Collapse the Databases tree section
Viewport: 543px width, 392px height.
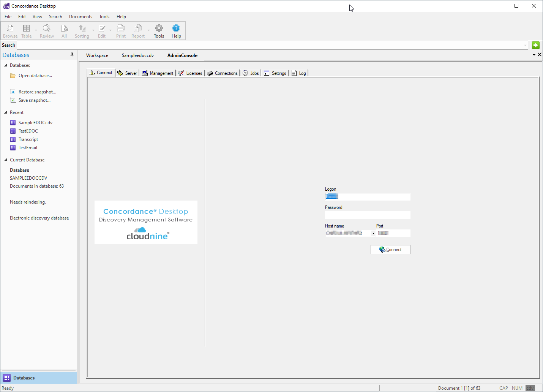click(x=6, y=65)
